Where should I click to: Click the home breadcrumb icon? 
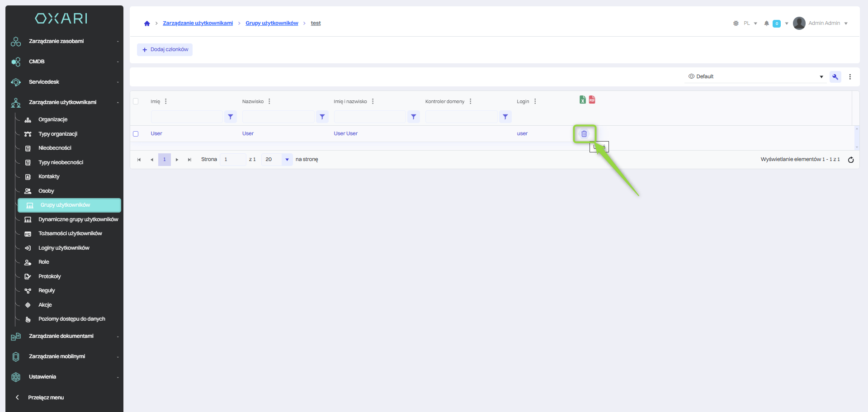tap(147, 24)
